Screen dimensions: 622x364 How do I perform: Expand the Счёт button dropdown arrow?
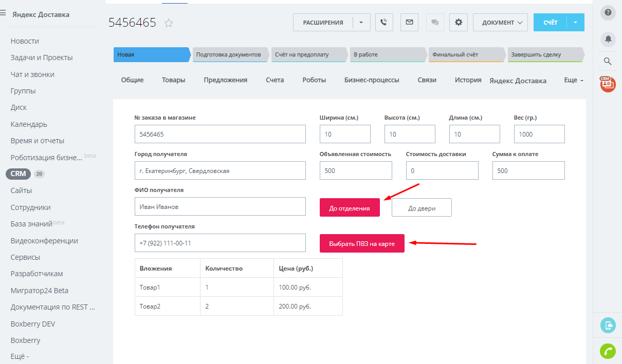576,23
